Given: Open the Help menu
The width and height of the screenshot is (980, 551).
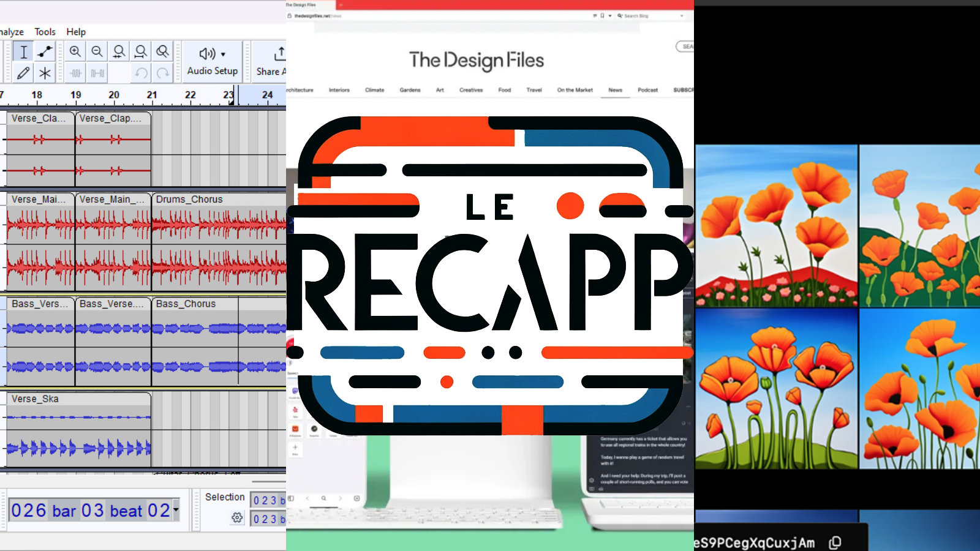Looking at the screenshot, I should tap(76, 32).
